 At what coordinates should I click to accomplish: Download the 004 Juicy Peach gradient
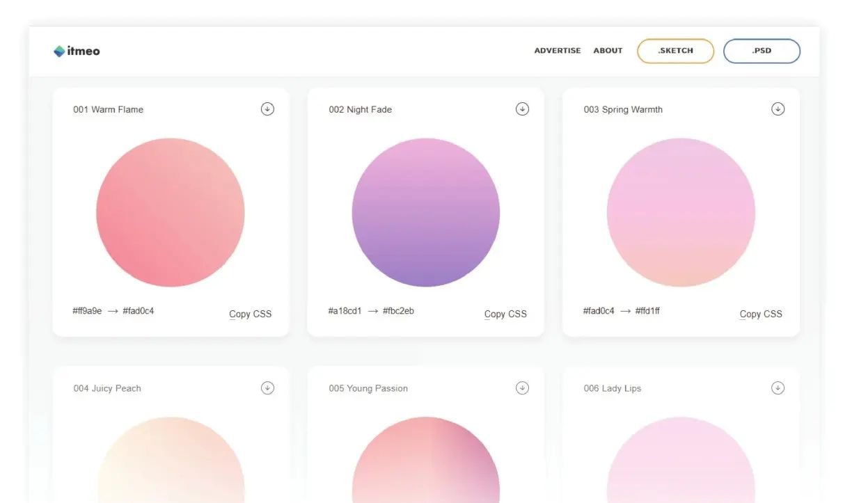(x=267, y=388)
